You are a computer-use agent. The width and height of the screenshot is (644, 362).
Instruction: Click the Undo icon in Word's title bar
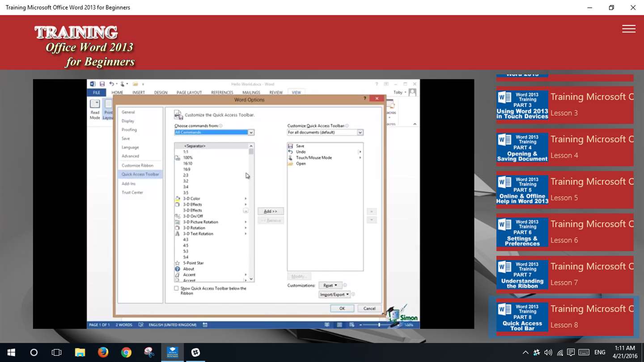coord(111,84)
